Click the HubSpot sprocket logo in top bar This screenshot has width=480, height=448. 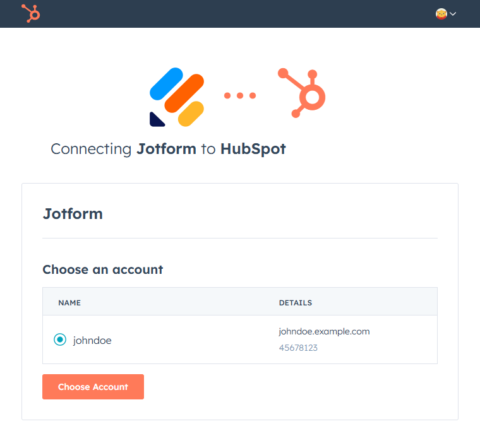[x=30, y=13]
